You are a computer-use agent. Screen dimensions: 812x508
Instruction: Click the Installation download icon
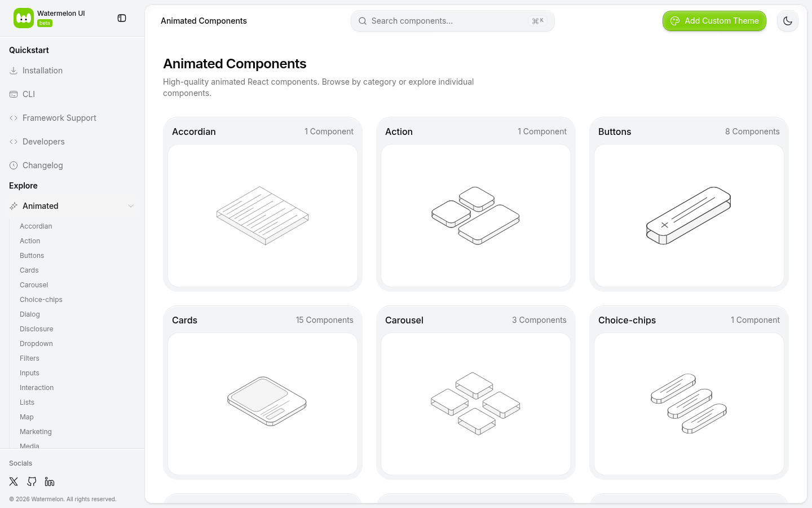(14, 71)
